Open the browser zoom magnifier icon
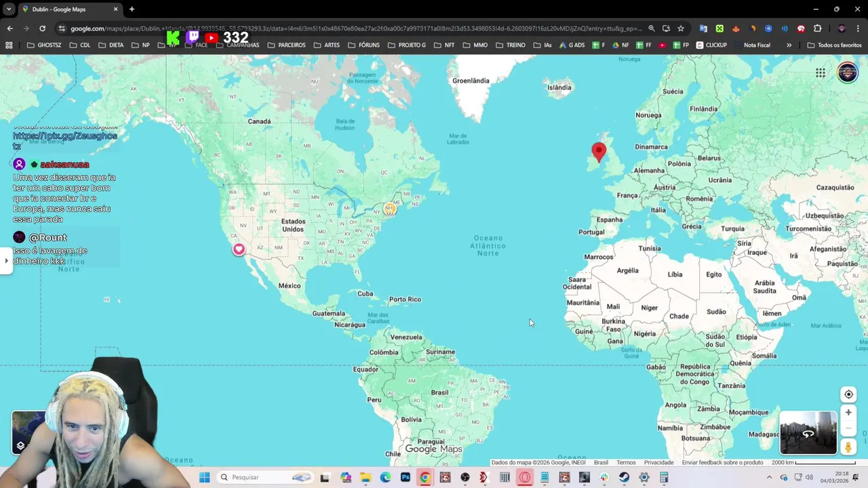This screenshot has width=868, height=488. pos(652,28)
